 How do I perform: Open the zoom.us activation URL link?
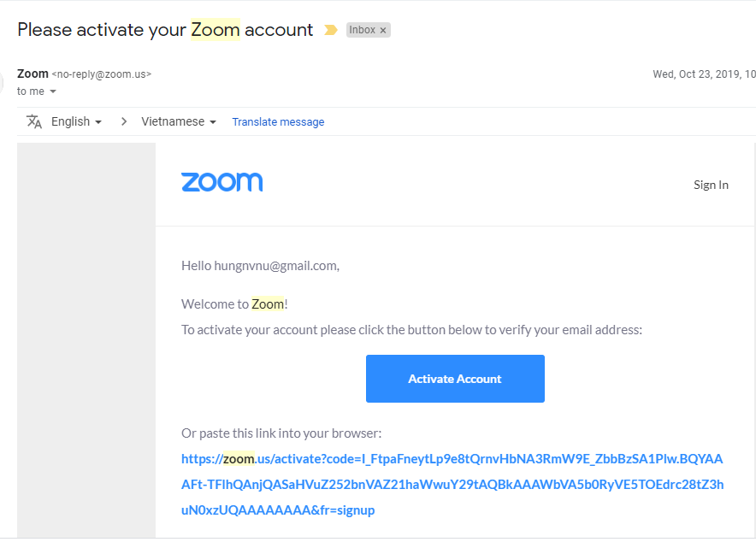click(x=452, y=485)
